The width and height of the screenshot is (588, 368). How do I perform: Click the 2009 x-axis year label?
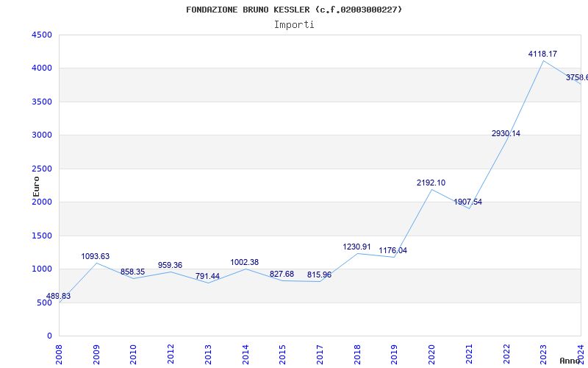pyautogui.click(x=96, y=355)
